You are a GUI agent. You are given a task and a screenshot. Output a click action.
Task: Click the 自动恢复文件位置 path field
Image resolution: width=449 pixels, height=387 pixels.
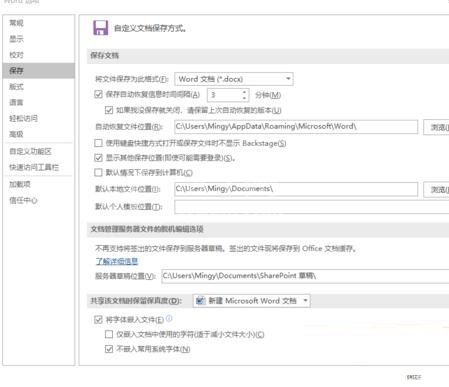(296, 127)
